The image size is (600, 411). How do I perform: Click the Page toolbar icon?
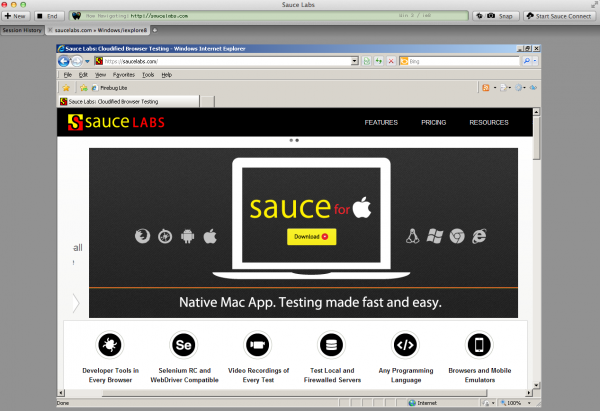tap(504, 88)
